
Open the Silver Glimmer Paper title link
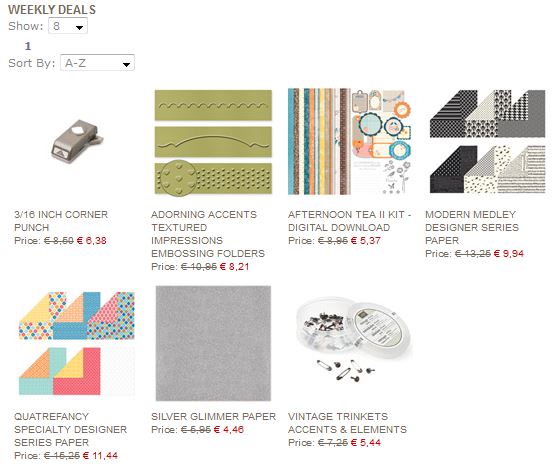(213, 416)
